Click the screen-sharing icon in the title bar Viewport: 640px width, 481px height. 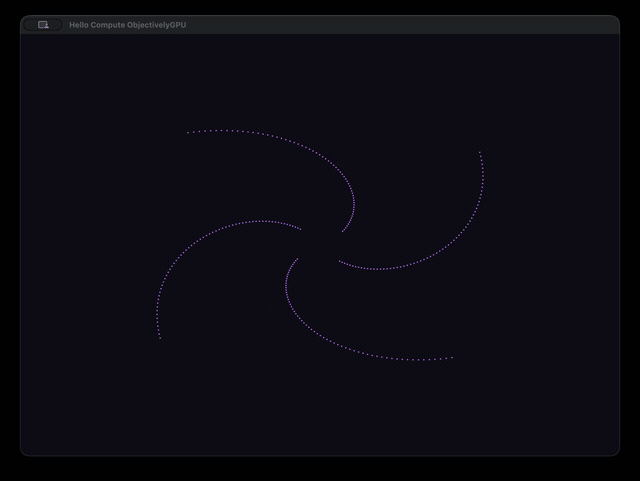(x=43, y=25)
